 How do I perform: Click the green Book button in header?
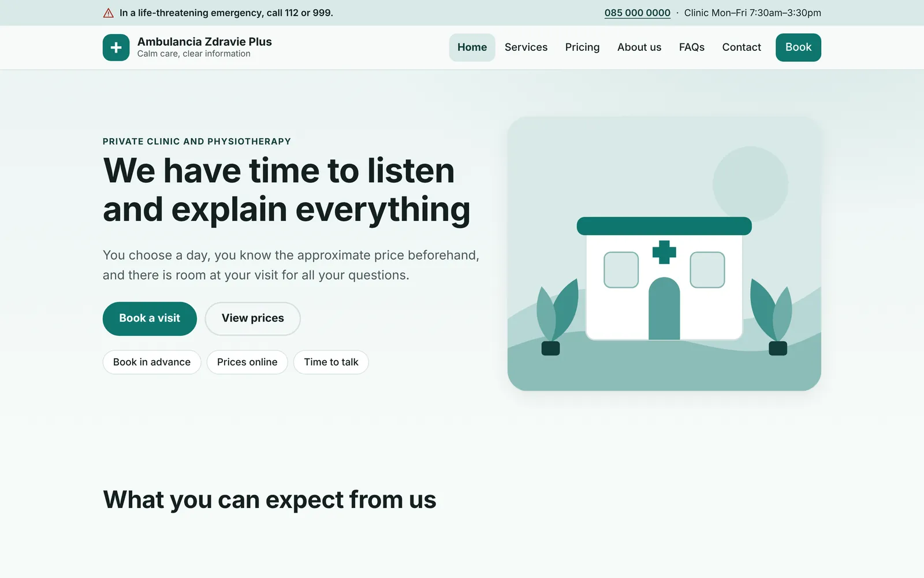tap(798, 47)
